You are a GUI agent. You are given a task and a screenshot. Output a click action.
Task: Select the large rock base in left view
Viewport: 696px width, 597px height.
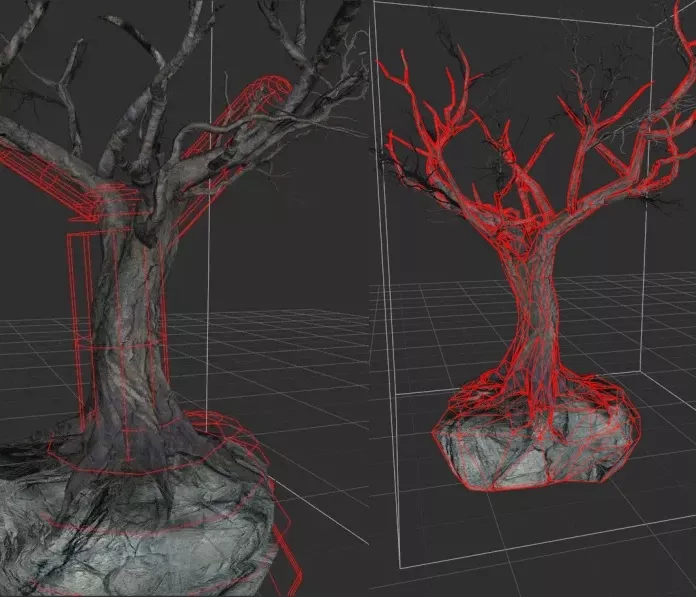coord(138,528)
